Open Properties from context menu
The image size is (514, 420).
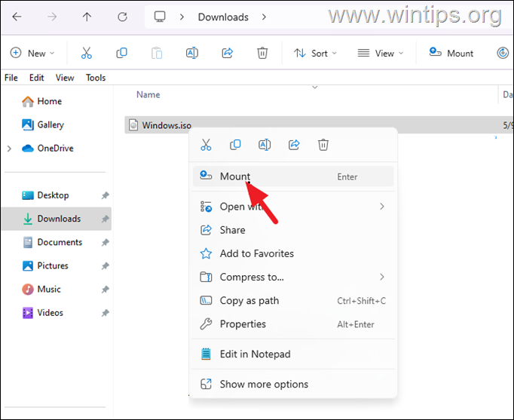point(293,324)
